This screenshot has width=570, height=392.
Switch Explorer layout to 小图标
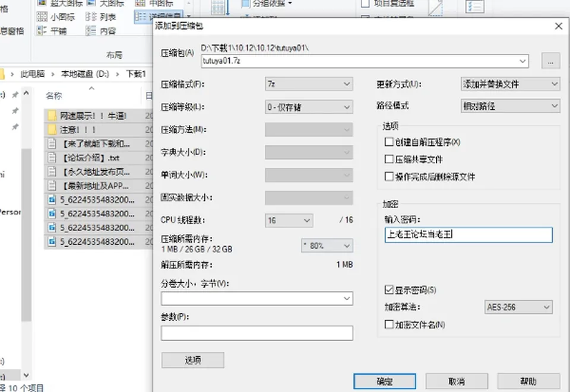coord(56,17)
